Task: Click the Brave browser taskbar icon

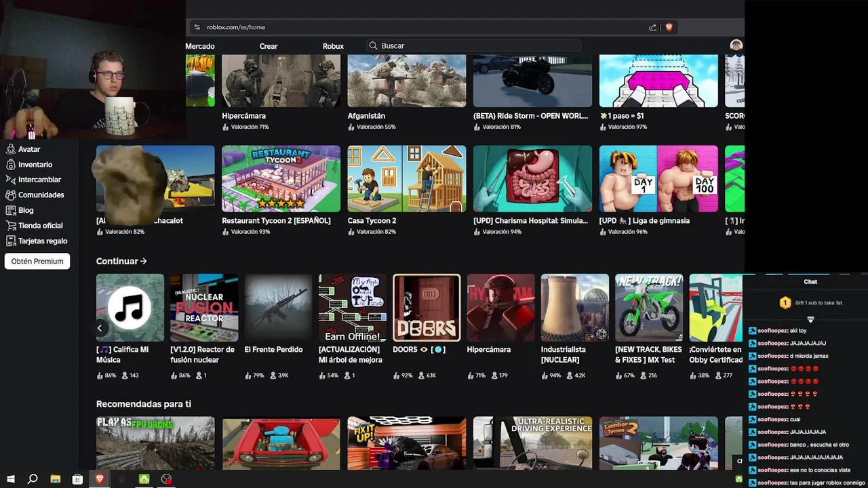Action: coord(100,479)
